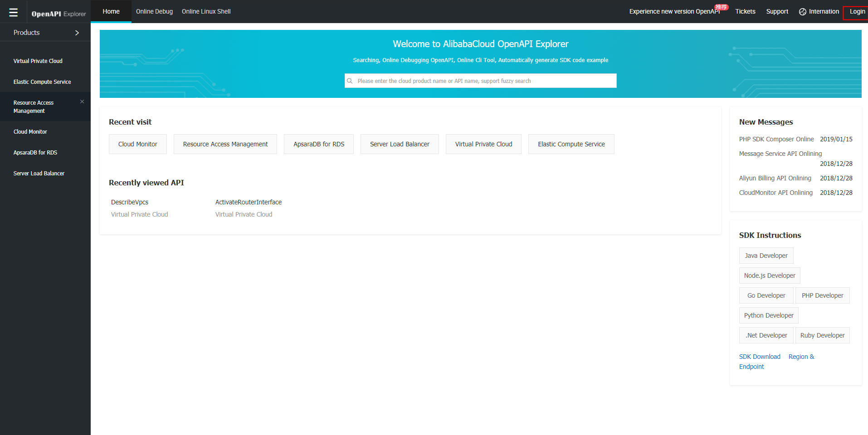Click the OpenAPI Explorer logo
The width and height of the screenshot is (868, 435).
tap(59, 14)
